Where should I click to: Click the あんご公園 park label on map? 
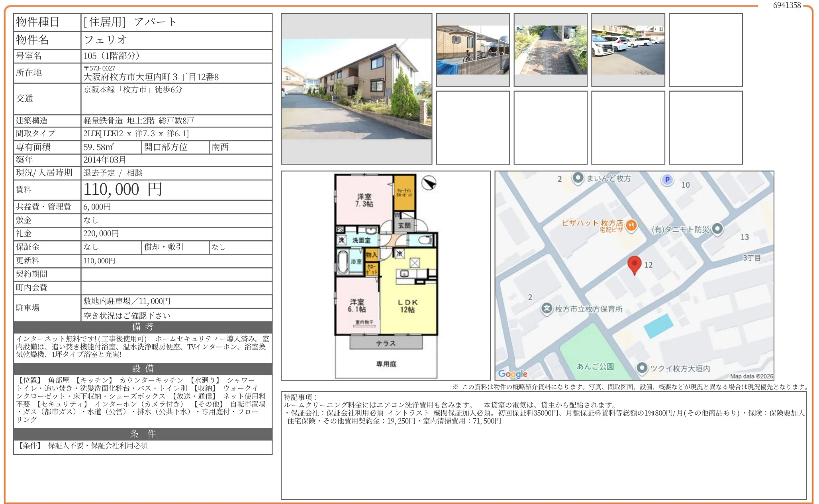coord(595,366)
